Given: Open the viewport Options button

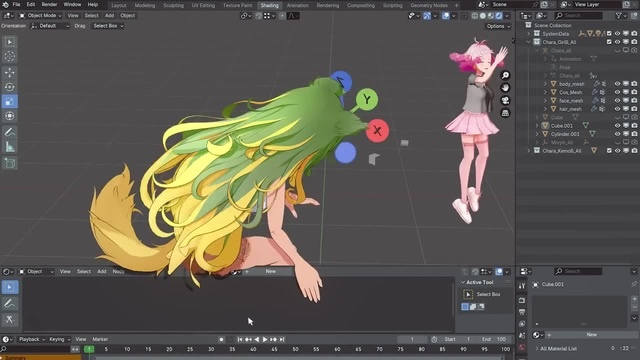Looking at the screenshot, I should pos(498,26).
